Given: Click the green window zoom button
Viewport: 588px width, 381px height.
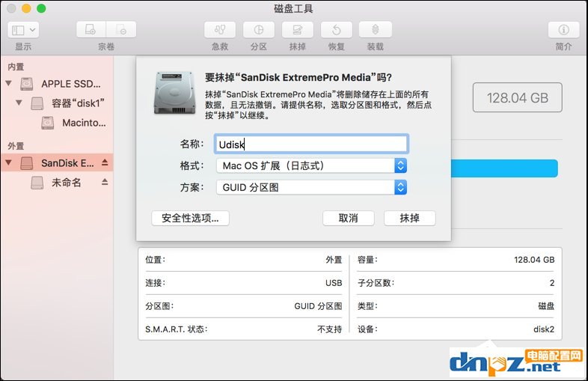Looking at the screenshot, I should click(x=41, y=8).
